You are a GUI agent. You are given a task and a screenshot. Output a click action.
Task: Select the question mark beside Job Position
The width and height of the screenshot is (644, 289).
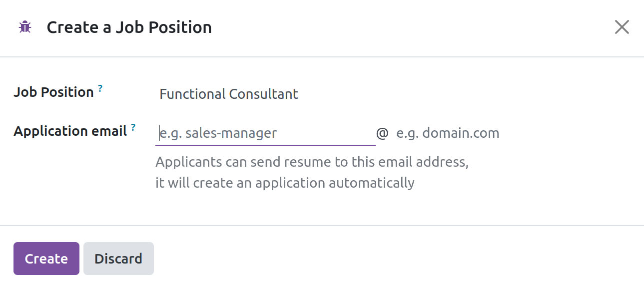[100, 89]
